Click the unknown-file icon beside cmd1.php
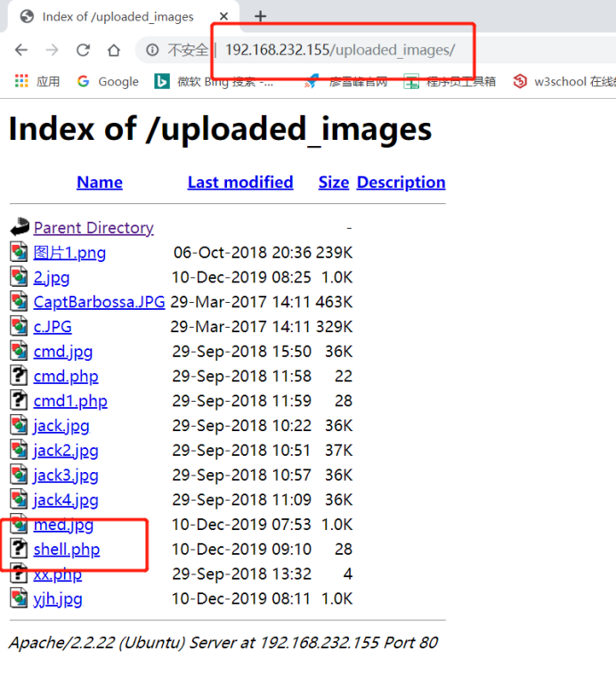Screen dimensions: 616x676 click(x=19, y=401)
